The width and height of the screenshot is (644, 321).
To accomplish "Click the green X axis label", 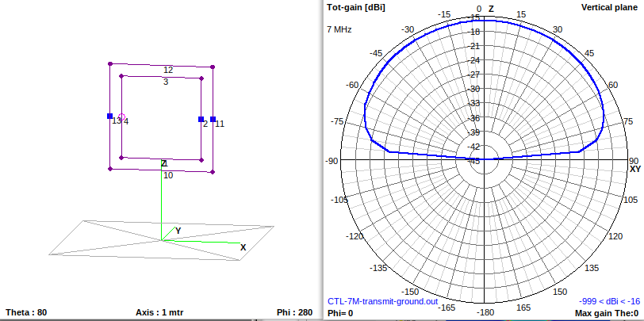I will pos(243,247).
